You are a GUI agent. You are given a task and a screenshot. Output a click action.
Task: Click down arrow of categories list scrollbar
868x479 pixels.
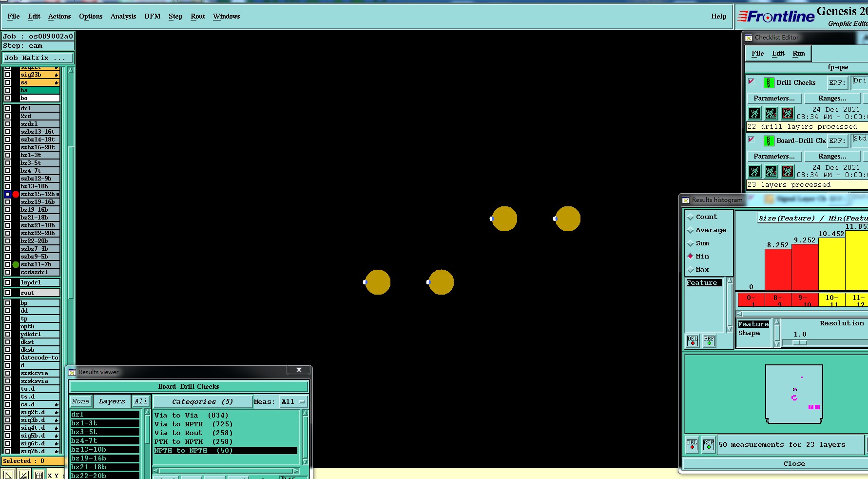(x=305, y=461)
